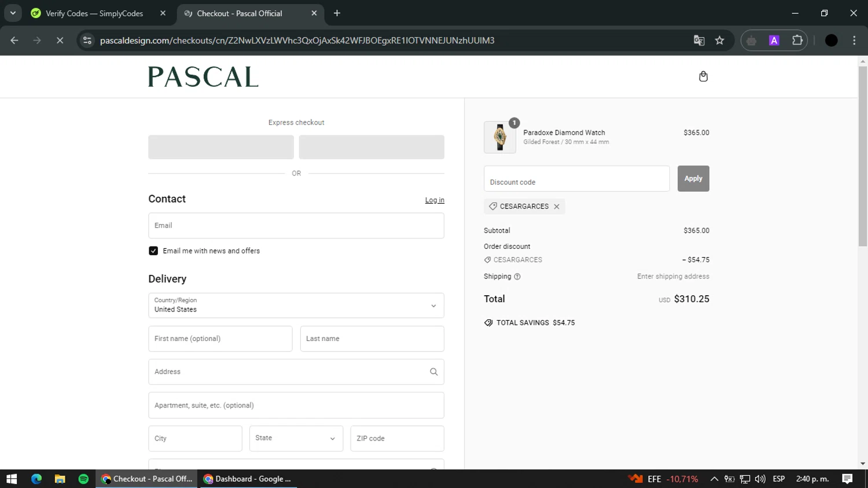Viewport: 868px width, 488px height.
Task: Click the Total $310.25 amount
Action: point(692,299)
